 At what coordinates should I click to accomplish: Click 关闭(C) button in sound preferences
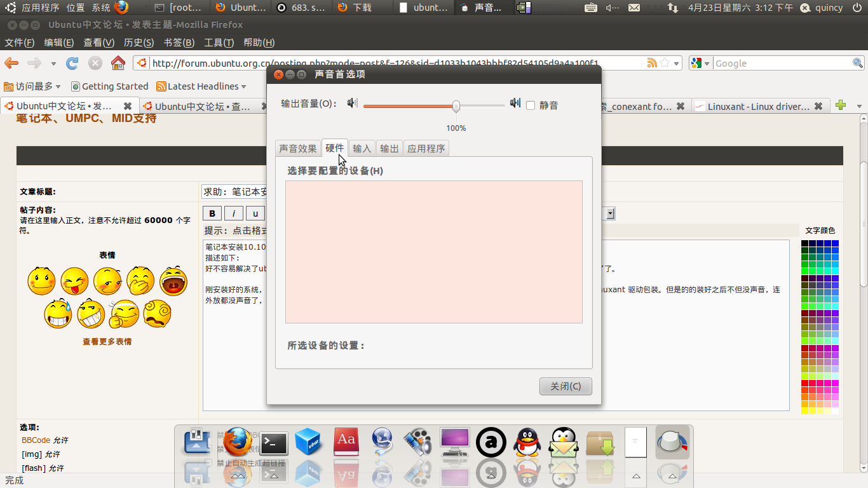pos(566,386)
